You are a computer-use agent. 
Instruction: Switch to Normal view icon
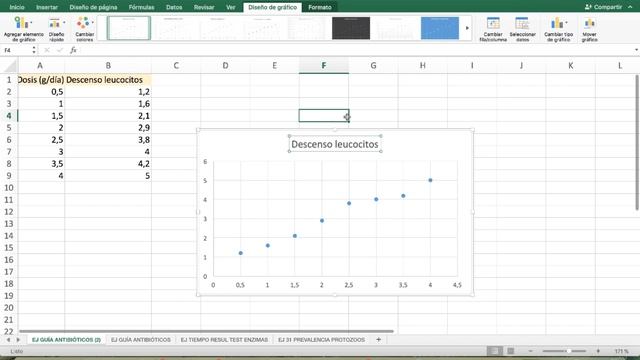[494, 351]
